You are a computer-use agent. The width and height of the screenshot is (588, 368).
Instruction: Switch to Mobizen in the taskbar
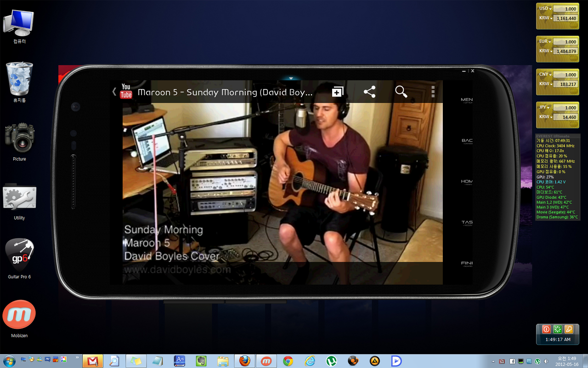266,361
